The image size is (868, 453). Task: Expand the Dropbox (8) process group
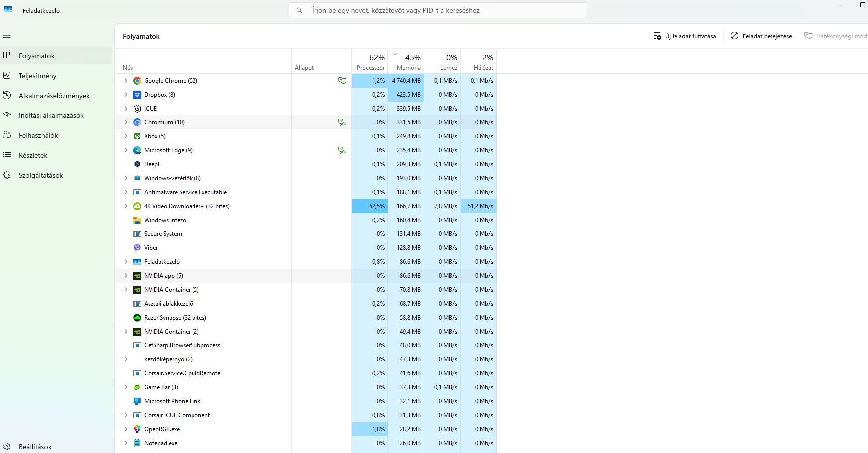(x=126, y=95)
